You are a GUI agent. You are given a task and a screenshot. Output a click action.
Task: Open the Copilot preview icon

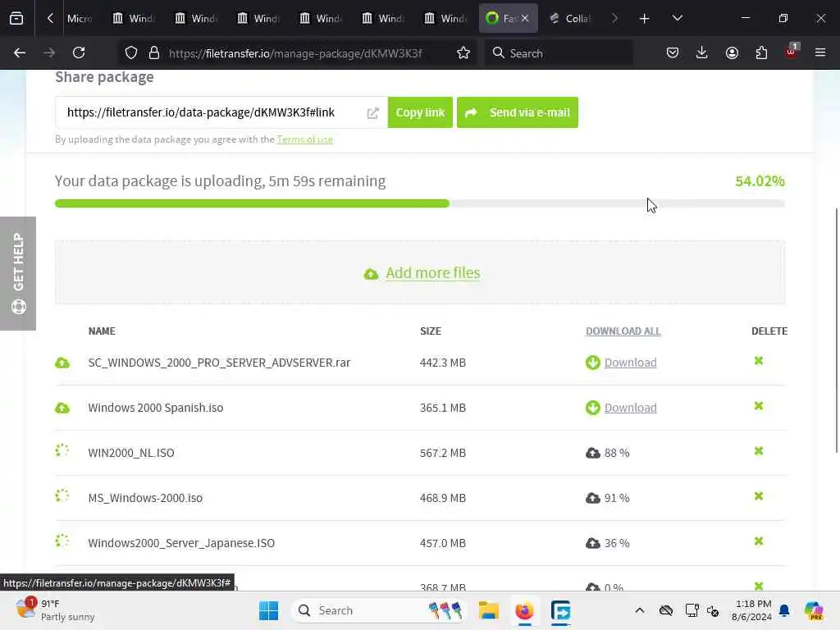point(814,610)
